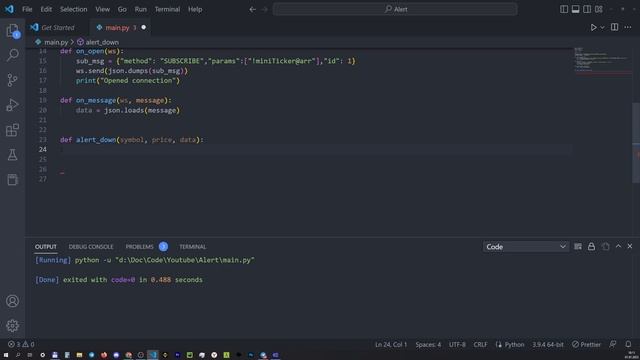640x360 pixels.
Task: Toggle the secondary side bar layout icon
Action: (x=587, y=9)
